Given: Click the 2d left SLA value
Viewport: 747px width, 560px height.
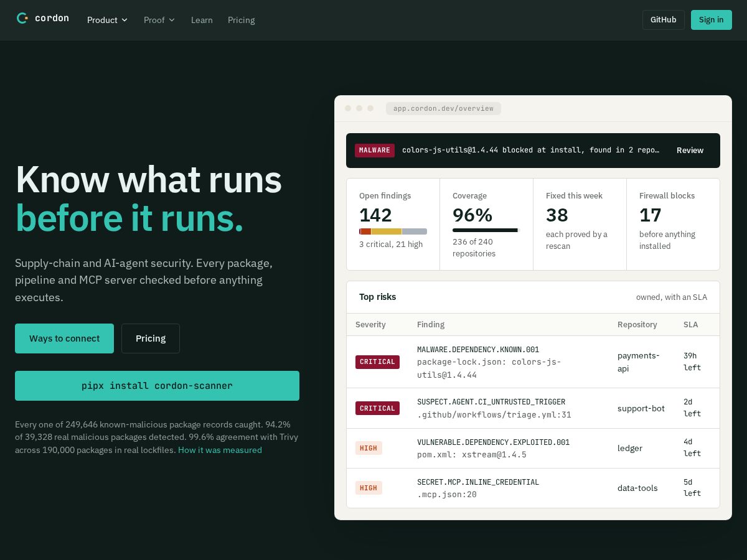Looking at the screenshot, I should point(692,408).
